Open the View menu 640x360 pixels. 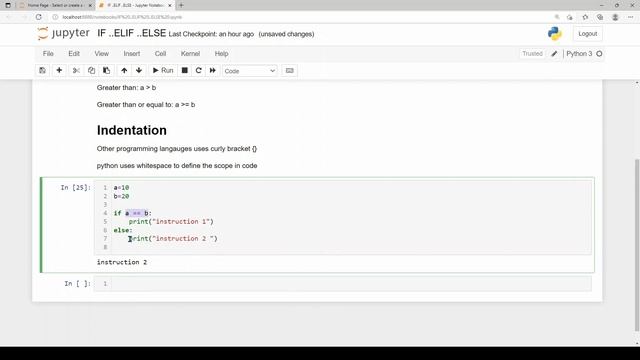tap(102, 53)
